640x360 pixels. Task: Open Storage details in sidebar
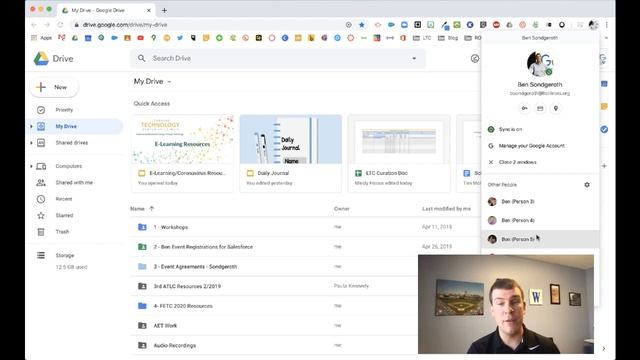pos(65,256)
